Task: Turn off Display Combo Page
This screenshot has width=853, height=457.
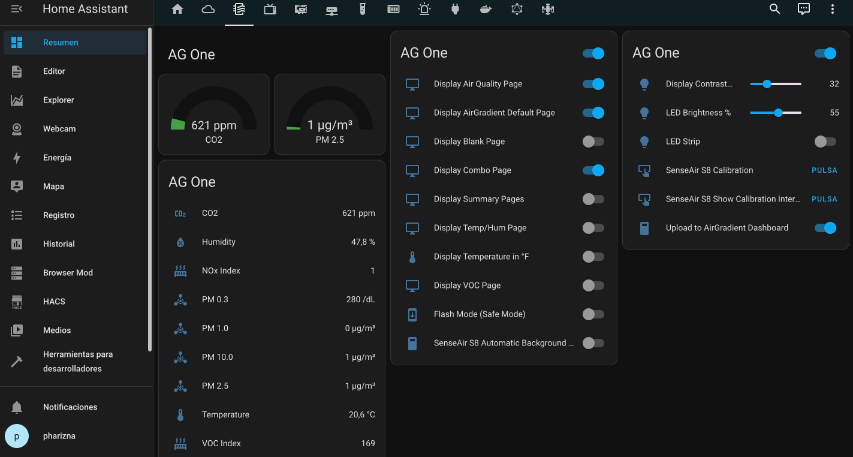Action: point(593,170)
